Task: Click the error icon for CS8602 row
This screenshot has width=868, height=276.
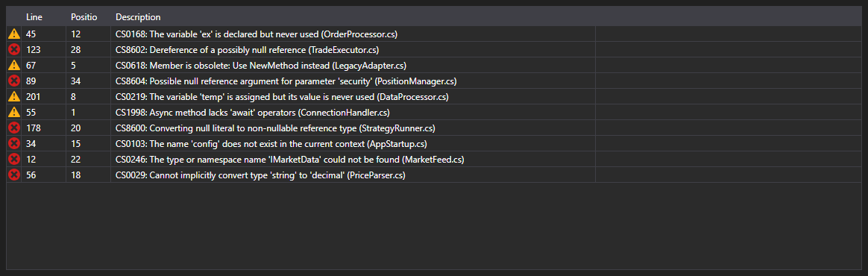Action: [x=14, y=50]
